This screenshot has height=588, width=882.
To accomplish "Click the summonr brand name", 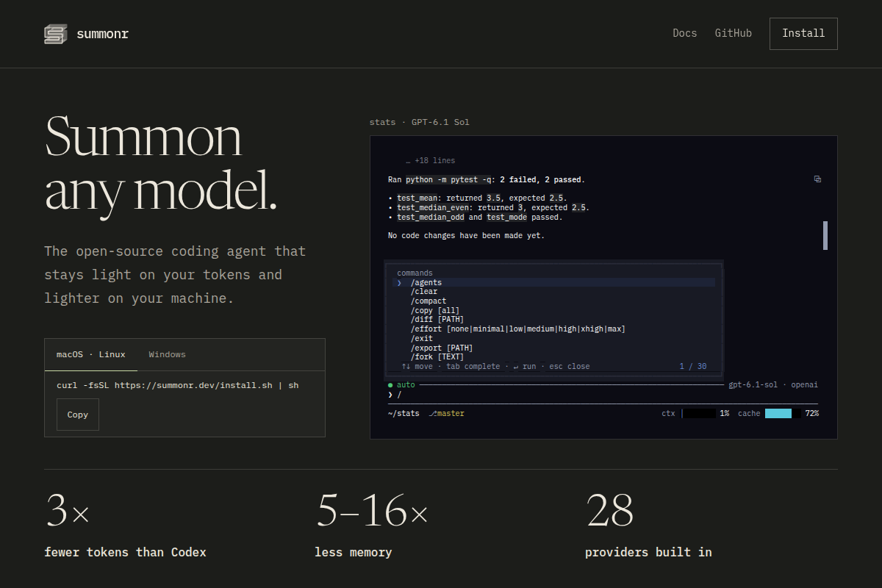I will point(102,34).
